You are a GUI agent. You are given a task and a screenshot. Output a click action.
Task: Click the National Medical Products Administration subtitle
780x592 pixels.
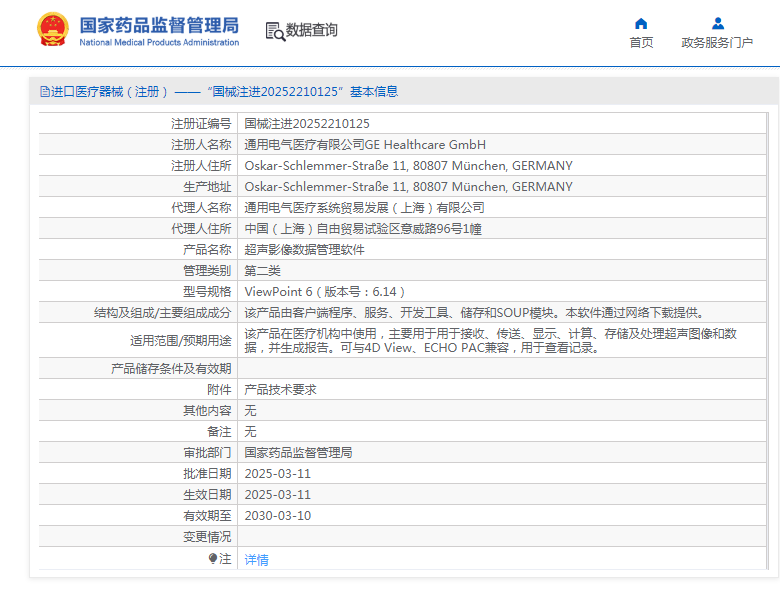[159, 43]
